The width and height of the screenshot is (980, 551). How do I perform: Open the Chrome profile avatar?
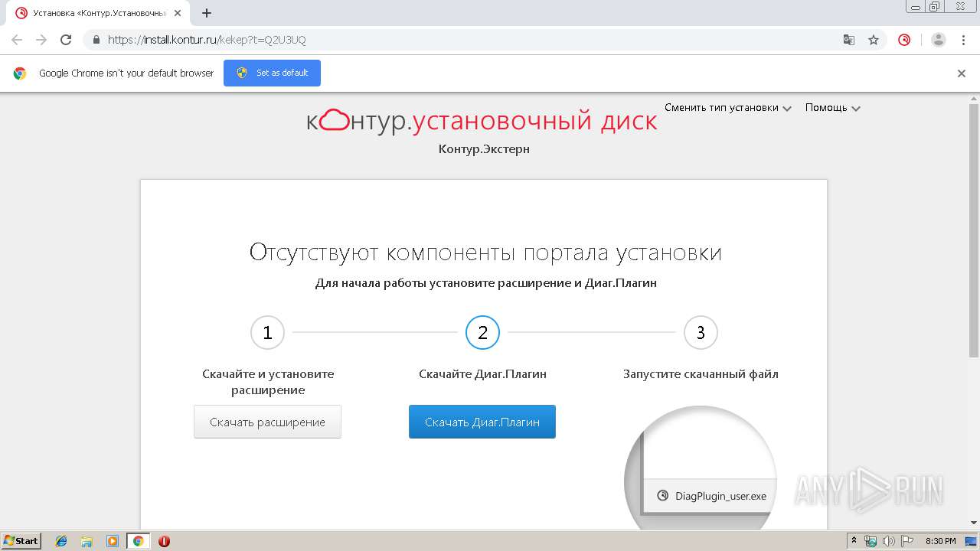click(939, 40)
